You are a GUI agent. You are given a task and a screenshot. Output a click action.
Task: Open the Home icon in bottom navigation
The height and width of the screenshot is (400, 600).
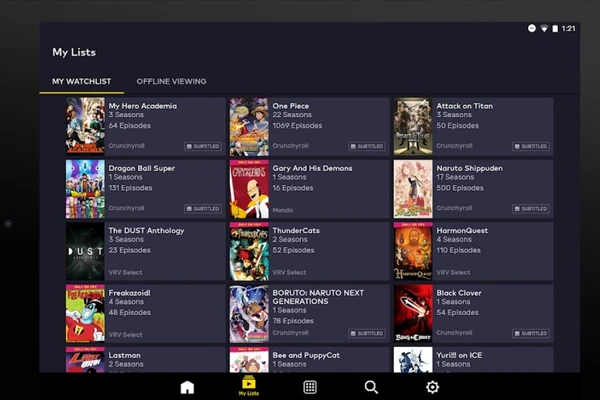coord(187,387)
